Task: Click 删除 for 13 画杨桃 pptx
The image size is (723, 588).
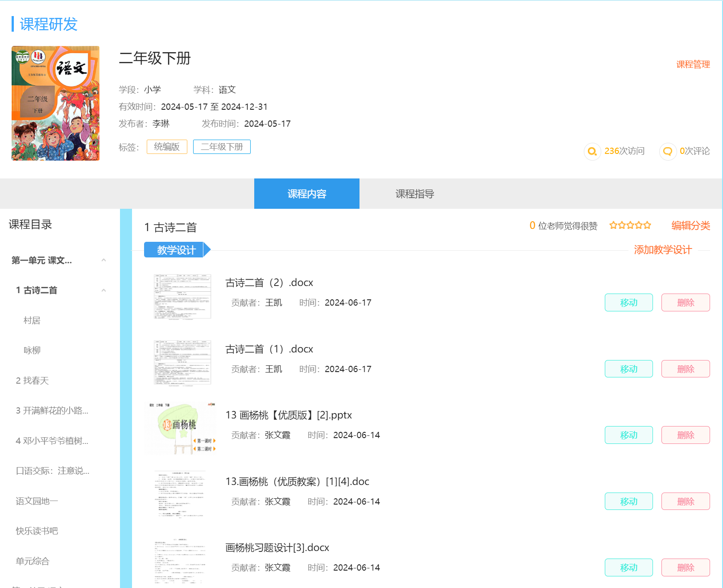Action: pyautogui.click(x=686, y=435)
